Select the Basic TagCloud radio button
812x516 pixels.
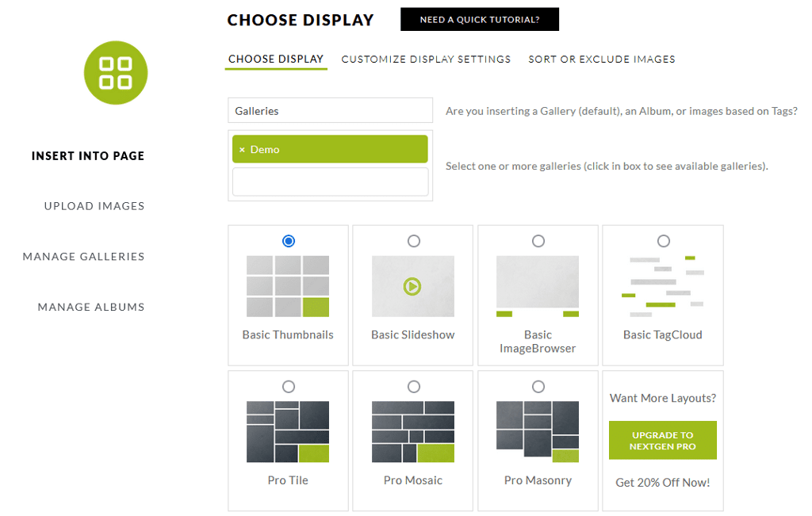click(x=664, y=241)
